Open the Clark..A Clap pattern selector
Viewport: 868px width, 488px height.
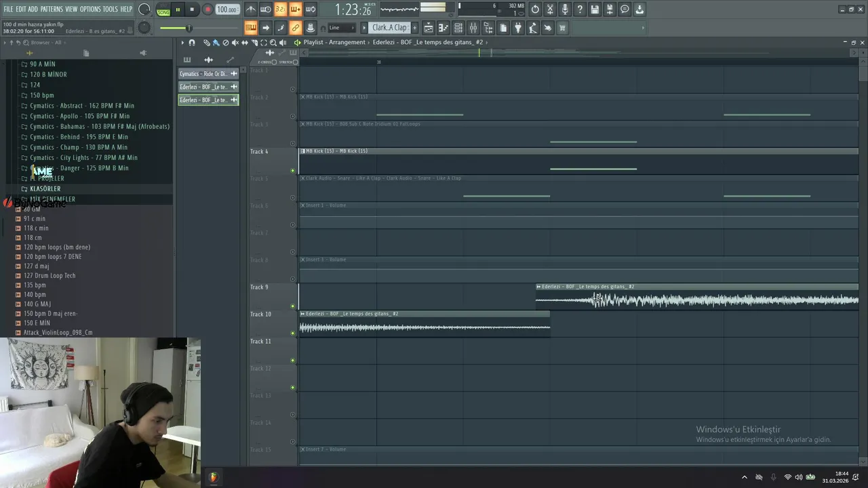(389, 28)
